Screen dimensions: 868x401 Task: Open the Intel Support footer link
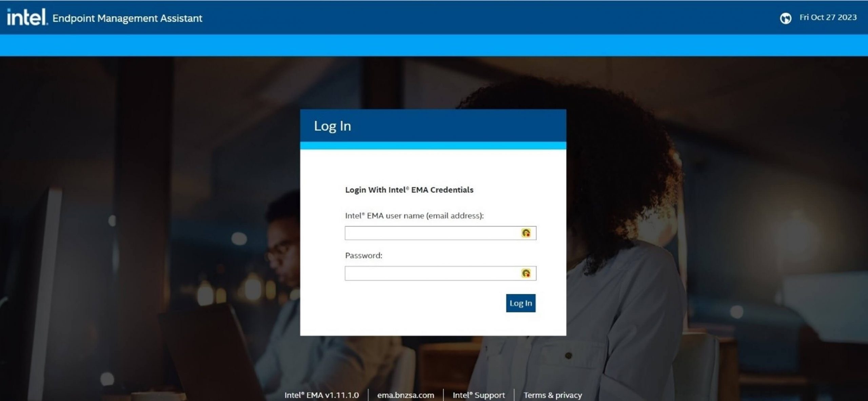478,395
